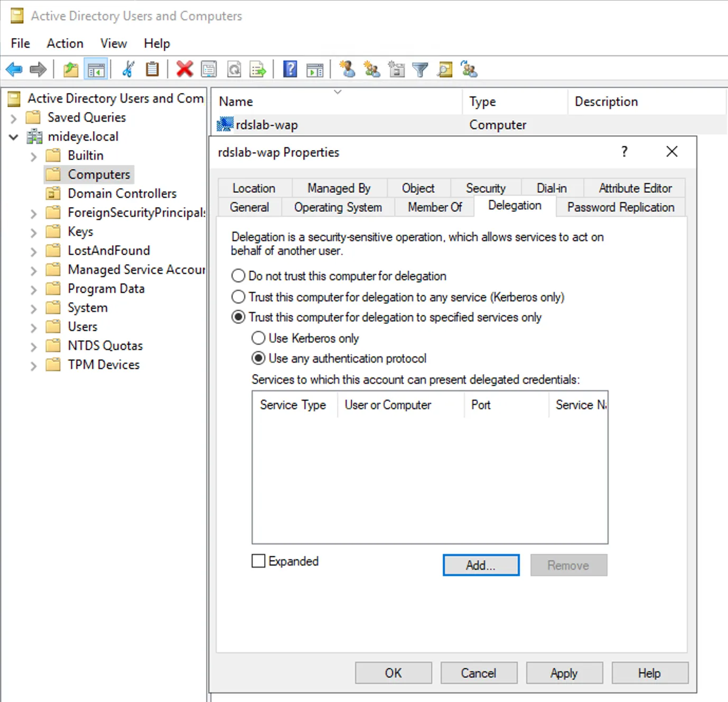Expand the Users container

[x=33, y=326]
